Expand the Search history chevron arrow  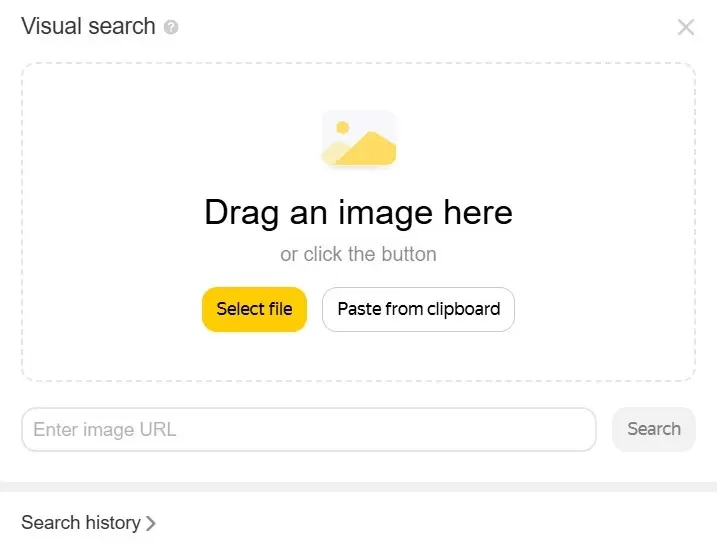pyautogui.click(x=151, y=523)
